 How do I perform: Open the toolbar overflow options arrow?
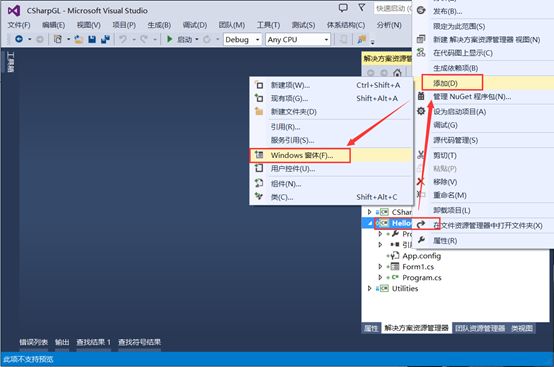pyautogui.click(x=372, y=42)
